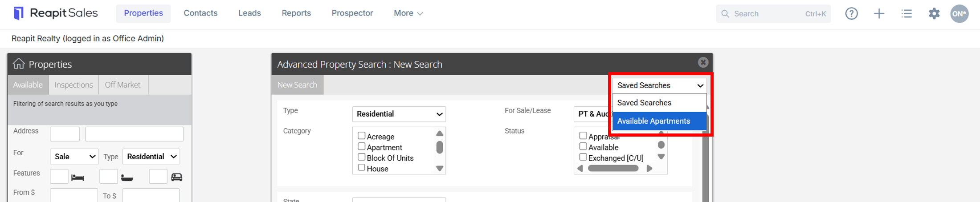980x202 pixels.
Task: Click the category list scroll down arrow
Action: pyautogui.click(x=440, y=168)
